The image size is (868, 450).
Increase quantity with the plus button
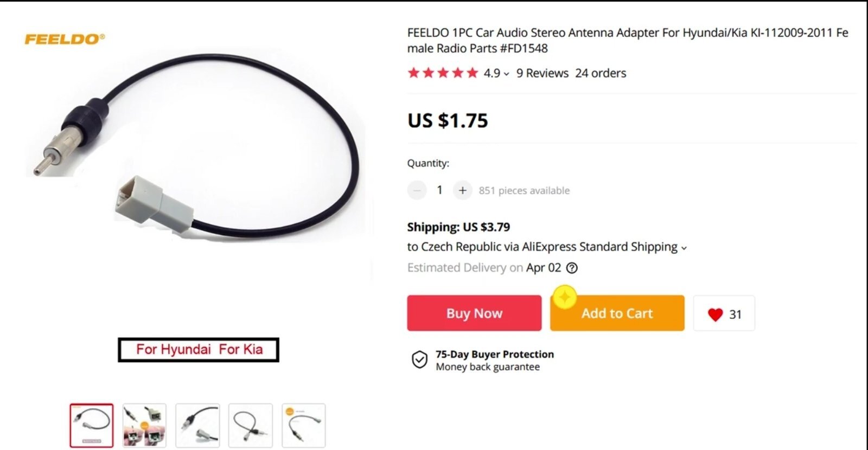tap(462, 190)
